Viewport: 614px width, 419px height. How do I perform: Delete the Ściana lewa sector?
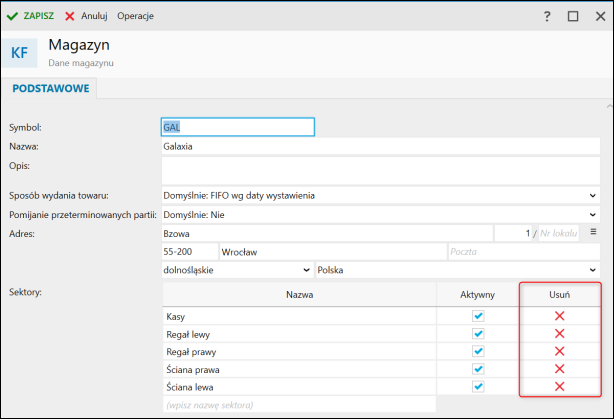pos(559,387)
